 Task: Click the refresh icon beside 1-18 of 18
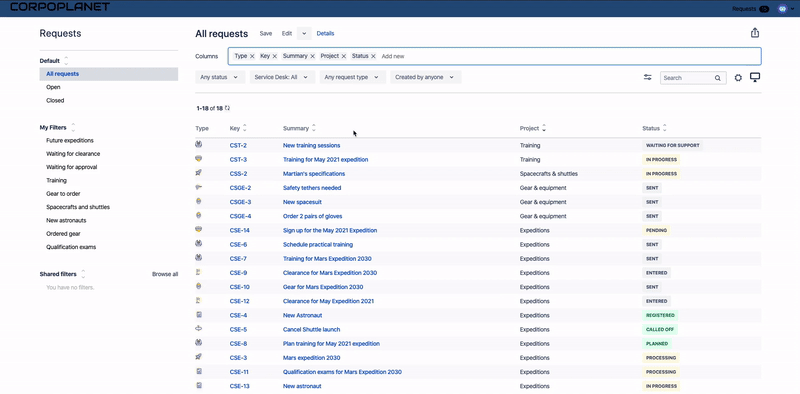point(228,108)
